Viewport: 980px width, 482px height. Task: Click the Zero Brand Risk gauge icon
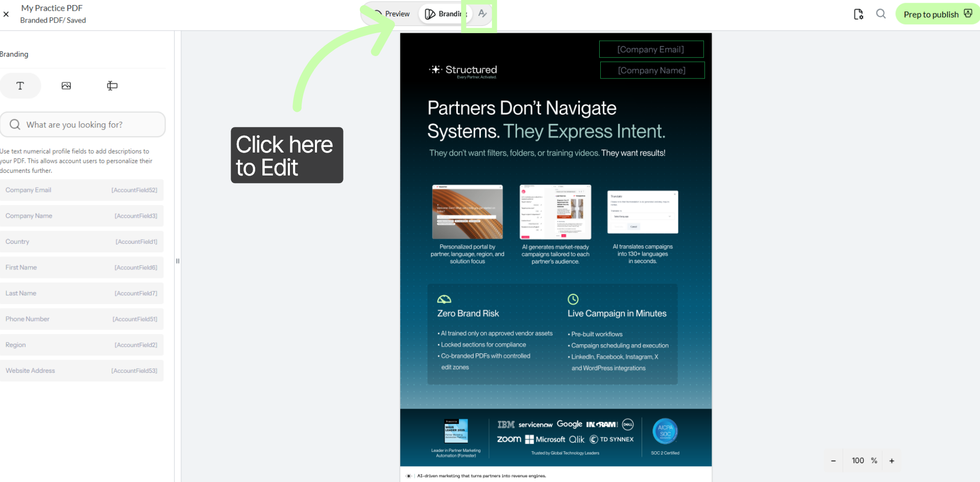(x=444, y=299)
